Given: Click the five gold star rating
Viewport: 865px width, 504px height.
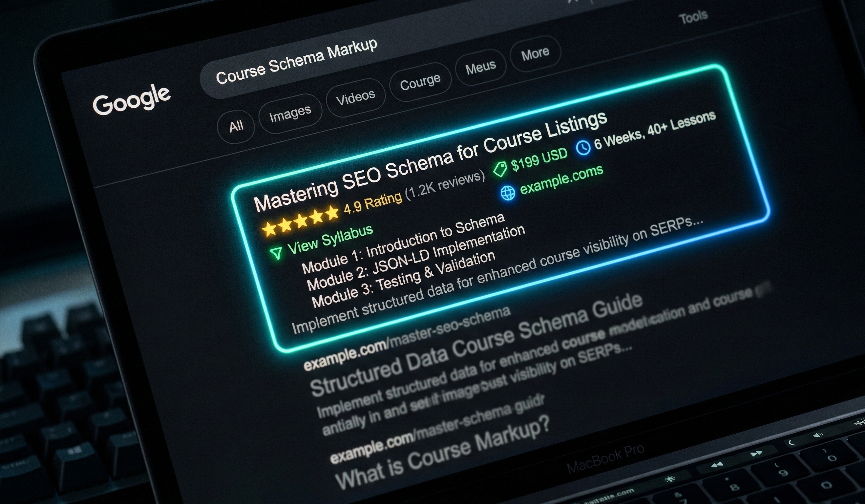Looking at the screenshot, I should coord(300,220).
